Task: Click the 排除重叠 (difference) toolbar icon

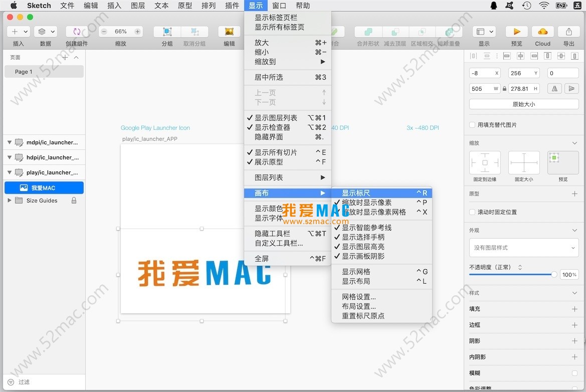Action: tap(449, 32)
